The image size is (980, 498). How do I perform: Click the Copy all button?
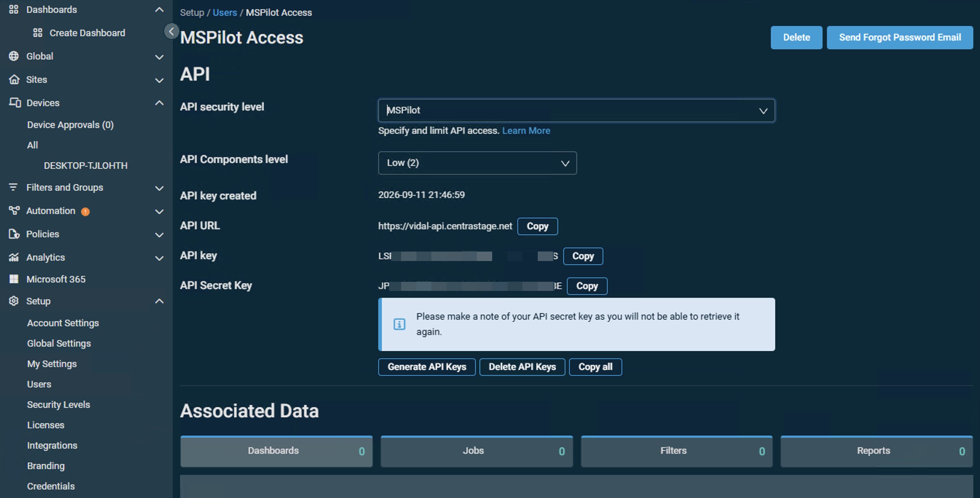click(595, 367)
